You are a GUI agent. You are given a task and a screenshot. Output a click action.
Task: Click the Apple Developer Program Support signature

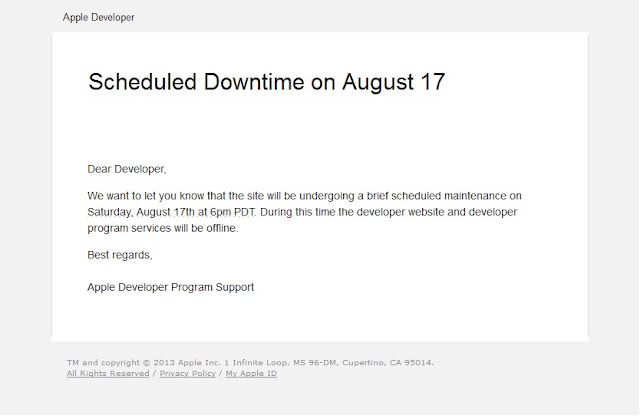click(171, 287)
